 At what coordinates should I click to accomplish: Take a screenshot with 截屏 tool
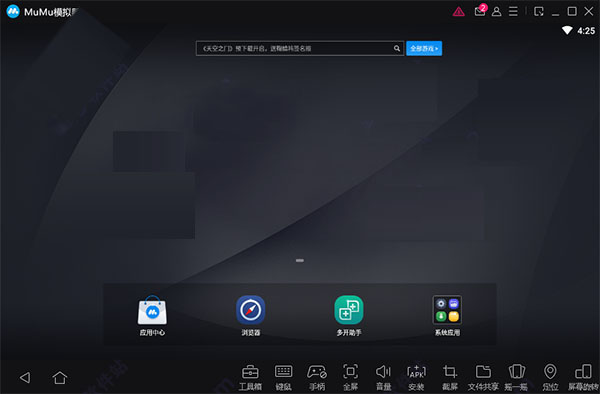(x=450, y=377)
